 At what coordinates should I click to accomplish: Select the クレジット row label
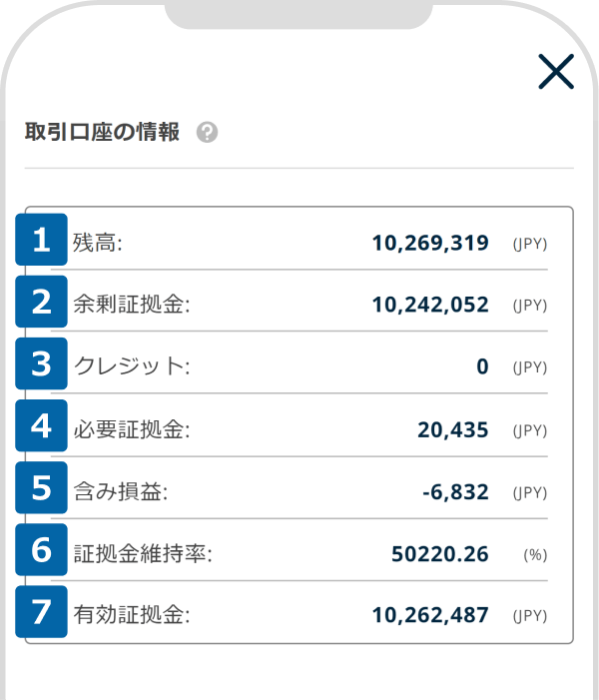132,366
